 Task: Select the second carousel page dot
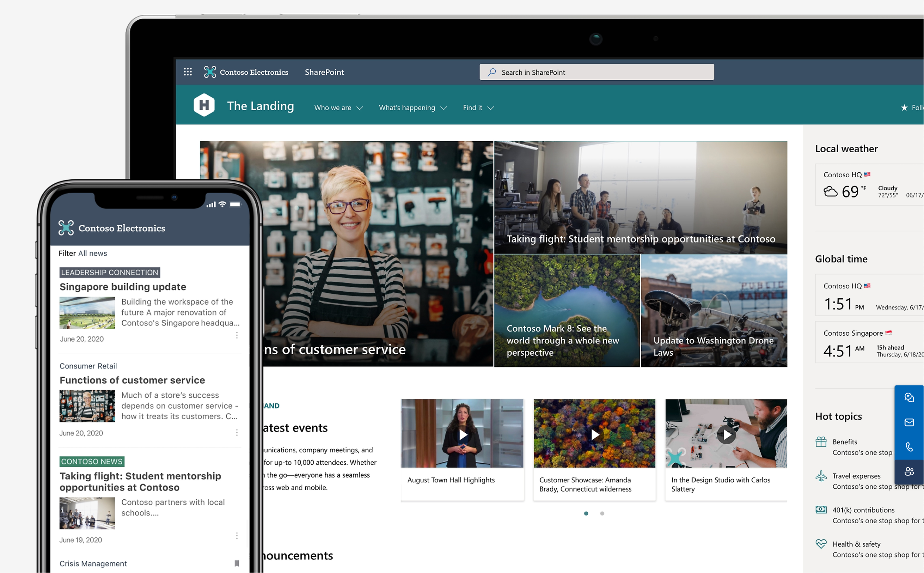(x=602, y=513)
